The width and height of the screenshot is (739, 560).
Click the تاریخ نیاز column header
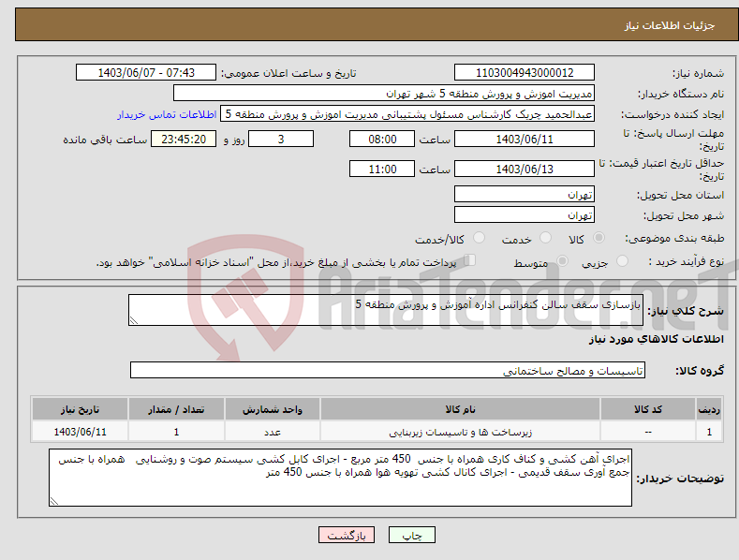(x=81, y=409)
